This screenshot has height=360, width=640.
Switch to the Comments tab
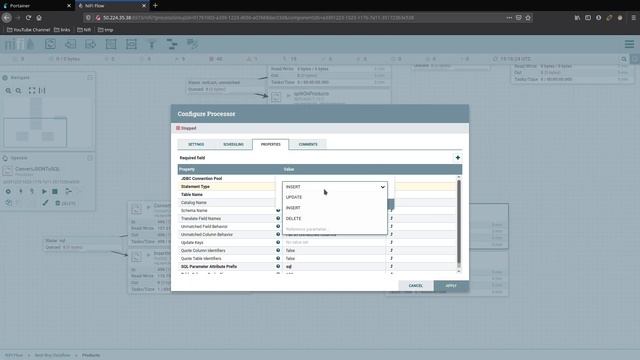[x=308, y=144]
